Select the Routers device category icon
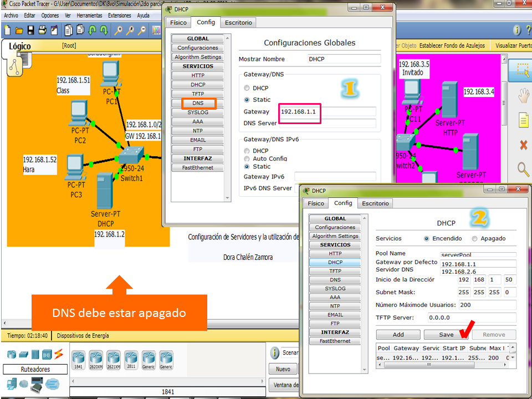 pyautogui.click(x=12, y=355)
